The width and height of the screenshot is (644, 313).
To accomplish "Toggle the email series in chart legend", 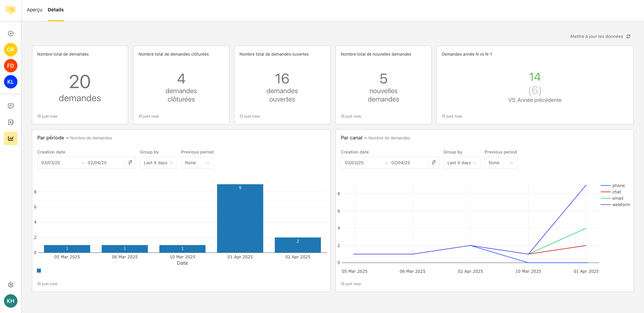I will click(x=618, y=198).
